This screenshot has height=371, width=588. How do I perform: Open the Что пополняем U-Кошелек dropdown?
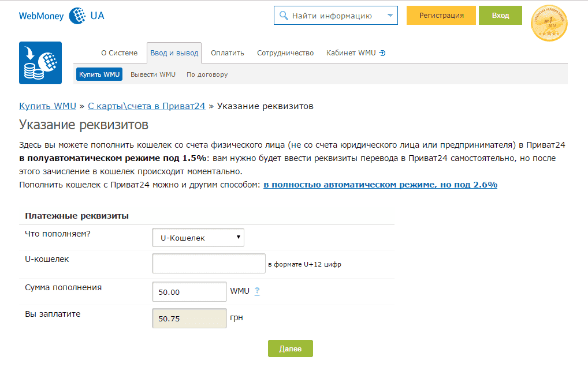click(198, 238)
